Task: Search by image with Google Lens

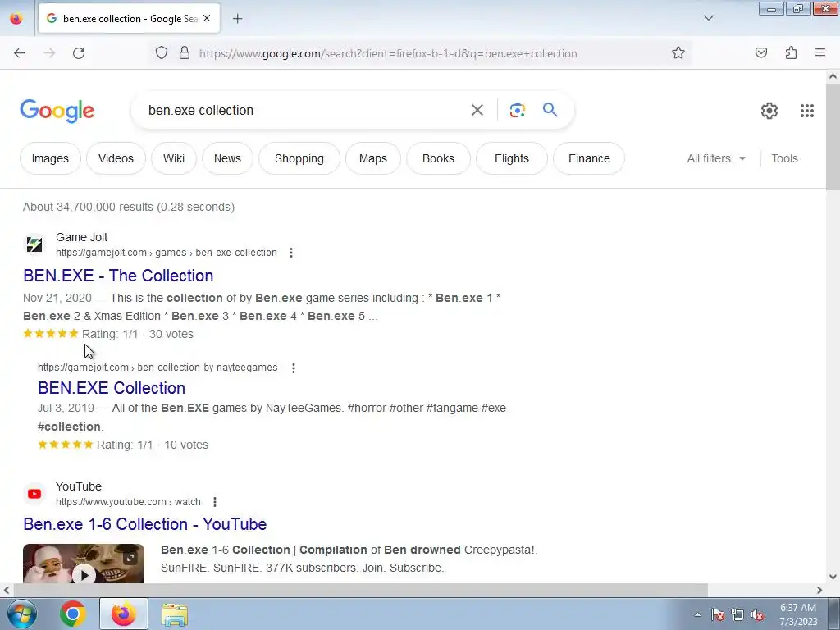Action: 517,111
